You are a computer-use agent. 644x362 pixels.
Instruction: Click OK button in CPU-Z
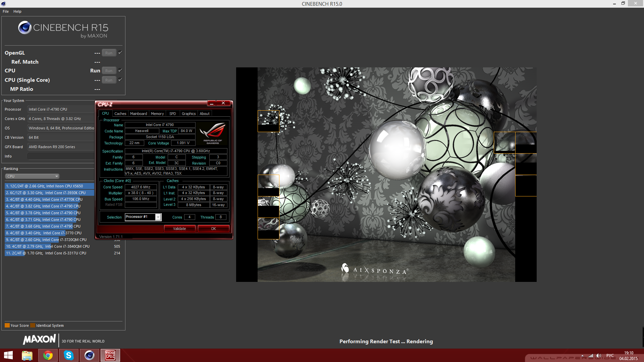coord(213,229)
